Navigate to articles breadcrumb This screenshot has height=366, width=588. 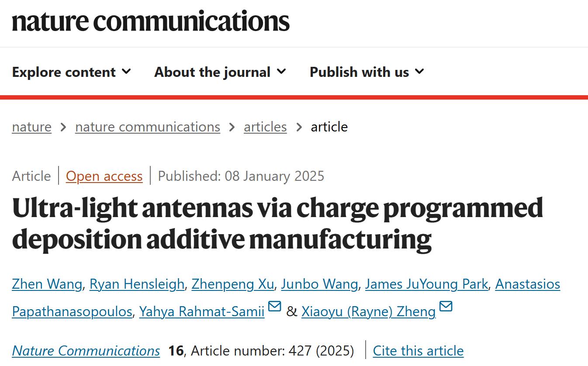(x=265, y=127)
